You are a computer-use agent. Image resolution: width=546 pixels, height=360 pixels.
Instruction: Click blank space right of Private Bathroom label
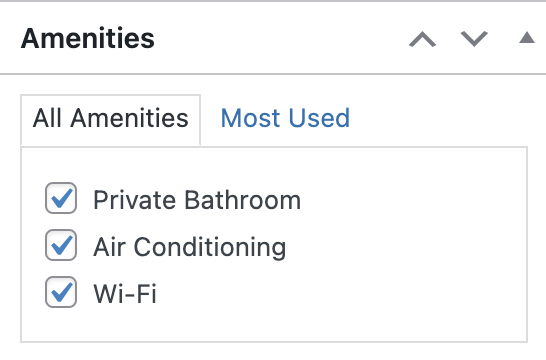[x=413, y=200]
